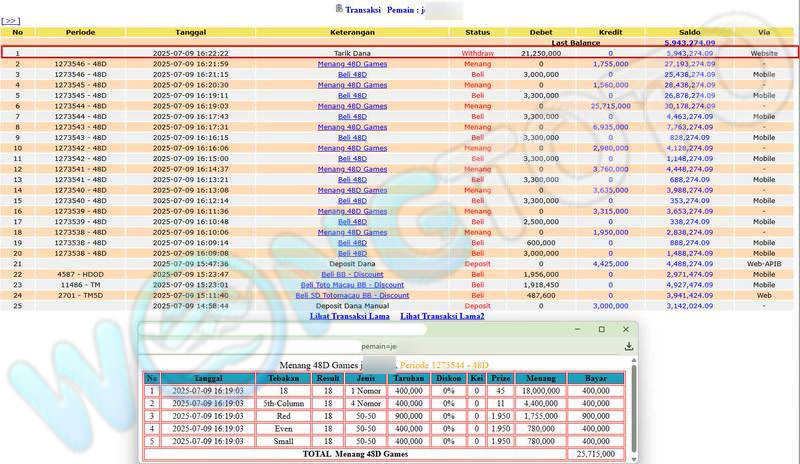This screenshot has height=464, width=800.
Task: Open Menang 48D Games at 16:21:59
Action: point(352,64)
